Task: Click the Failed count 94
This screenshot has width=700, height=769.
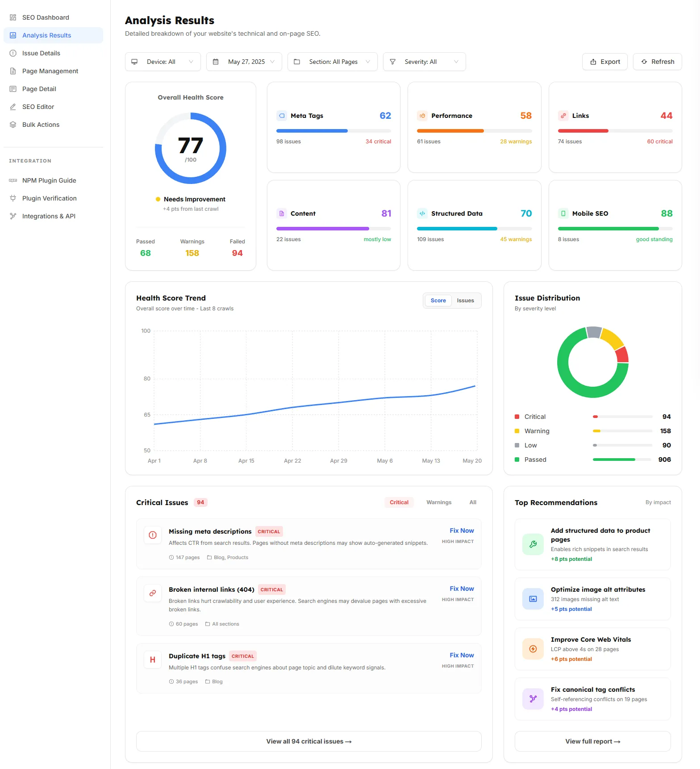Action: point(237,253)
